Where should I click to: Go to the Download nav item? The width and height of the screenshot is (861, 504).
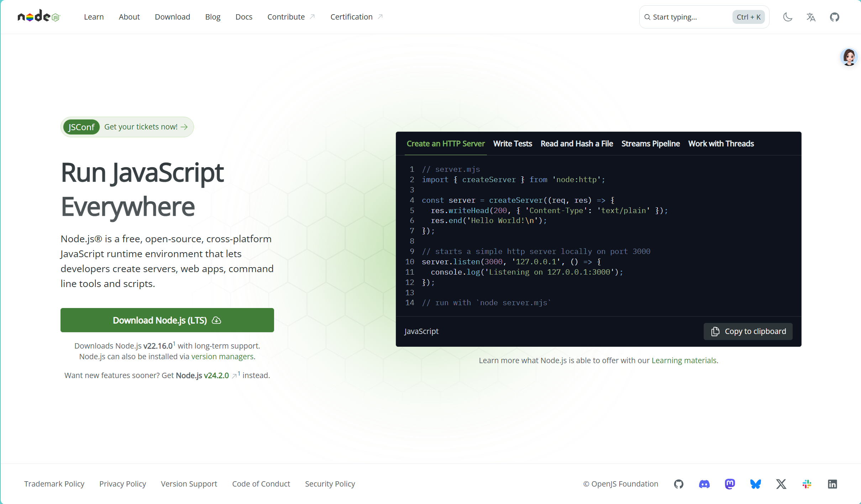pos(173,17)
